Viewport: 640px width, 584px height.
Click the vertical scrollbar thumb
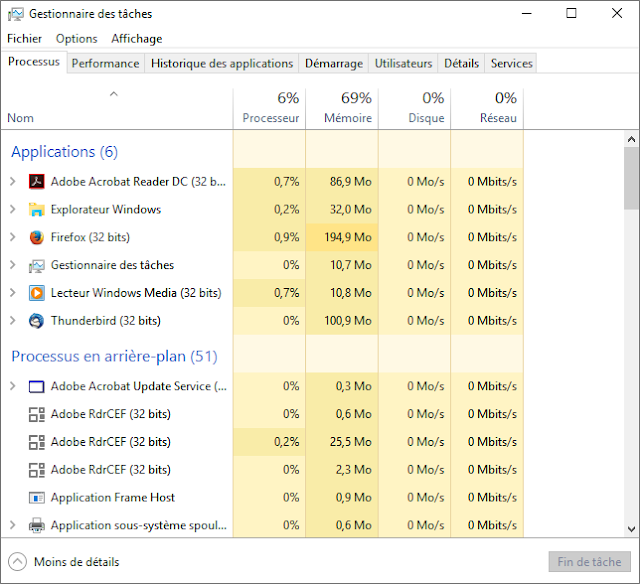pyautogui.click(x=631, y=178)
